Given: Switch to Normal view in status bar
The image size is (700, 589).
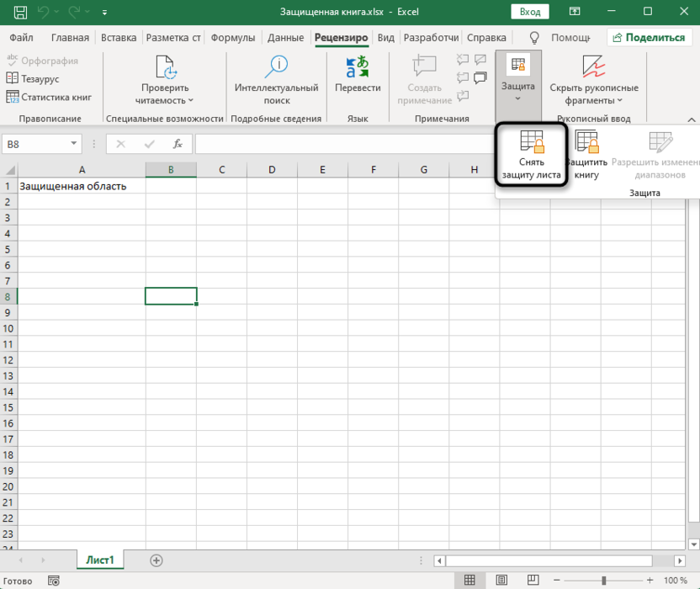Looking at the screenshot, I should coord(469,581).
